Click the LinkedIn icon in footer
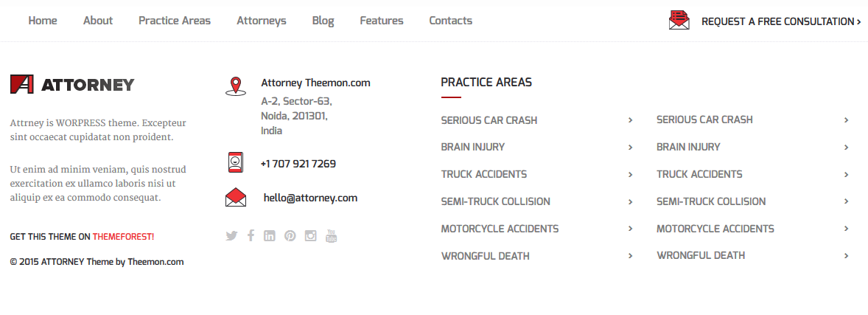 click(x=270, y=236)
